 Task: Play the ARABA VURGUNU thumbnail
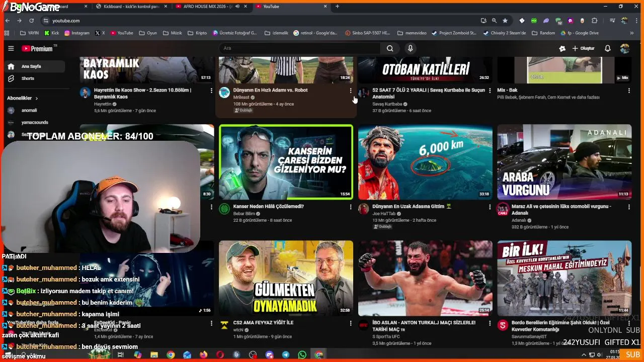565,162
